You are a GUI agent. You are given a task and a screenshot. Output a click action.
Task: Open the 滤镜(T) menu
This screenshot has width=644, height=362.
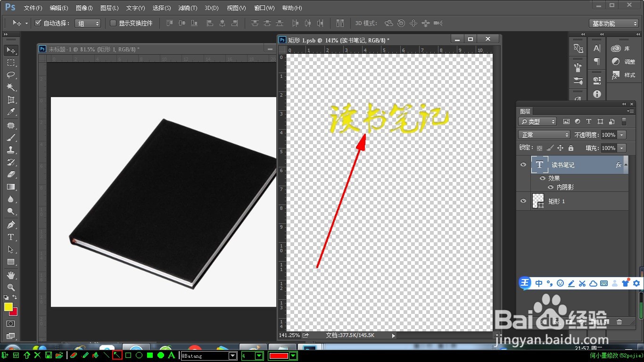[x=188, y=8]
